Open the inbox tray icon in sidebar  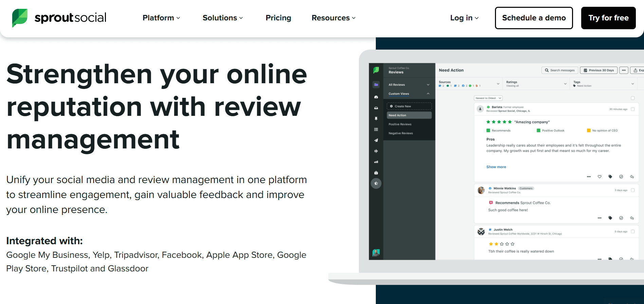point(376,108)
